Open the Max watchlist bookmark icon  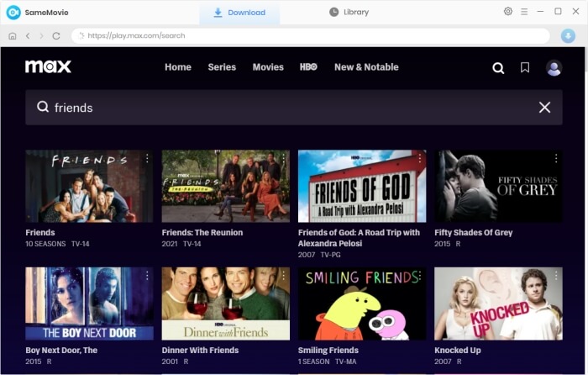525,67
